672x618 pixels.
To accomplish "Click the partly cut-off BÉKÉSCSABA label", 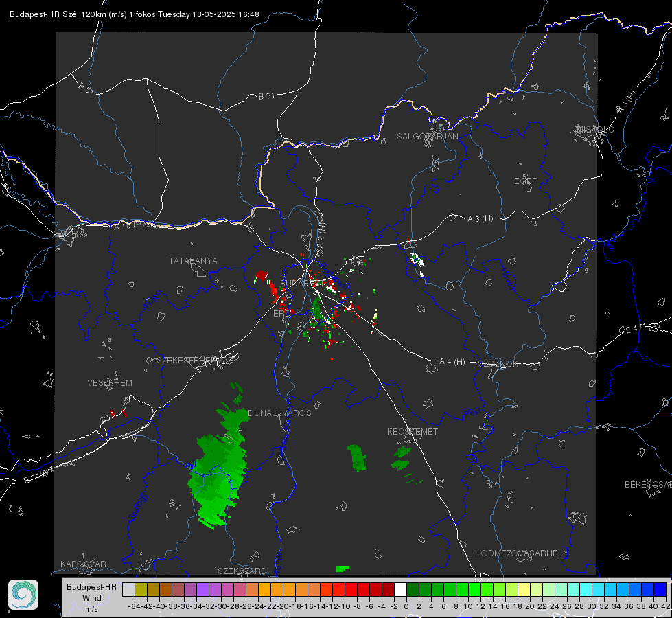I will pos(648,485).
